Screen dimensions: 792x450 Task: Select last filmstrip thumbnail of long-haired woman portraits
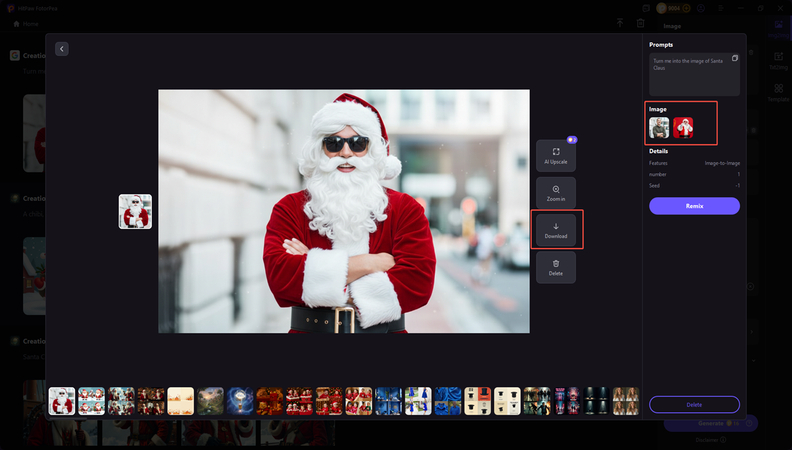point(626,401)
